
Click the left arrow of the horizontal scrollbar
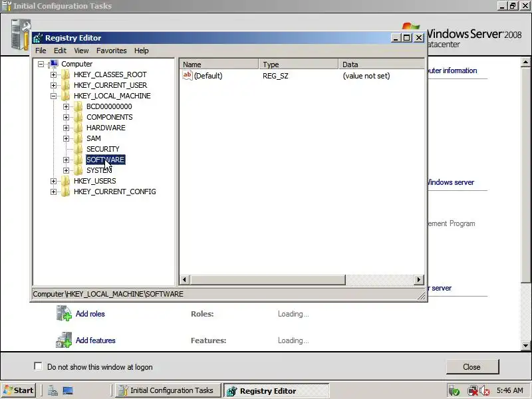[x=184, y=280]
